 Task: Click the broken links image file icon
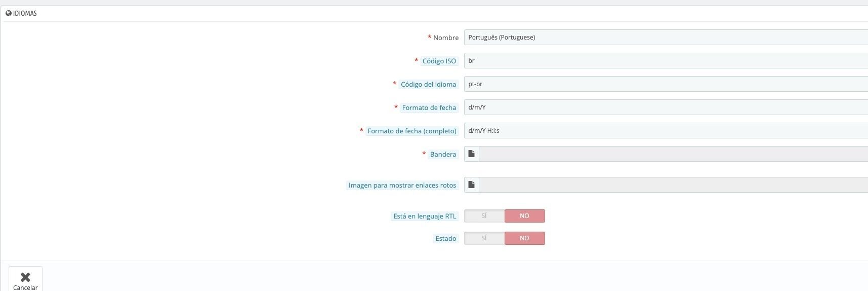pos(471,185)
